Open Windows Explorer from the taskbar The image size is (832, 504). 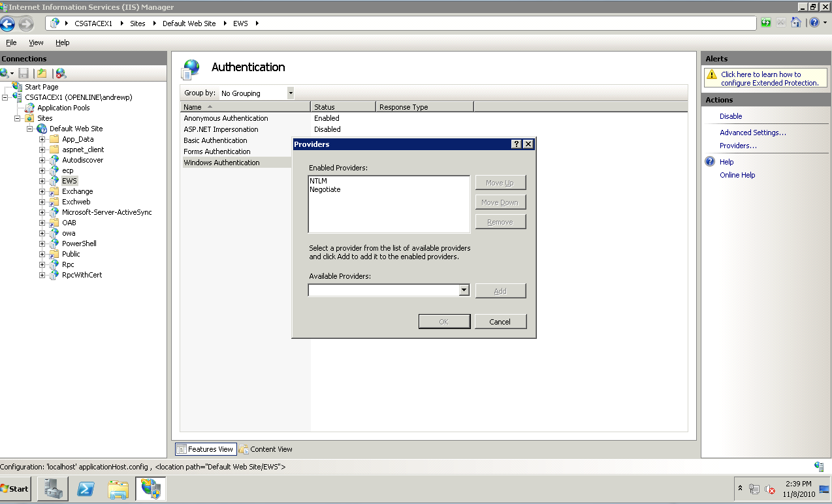point(118,489)
